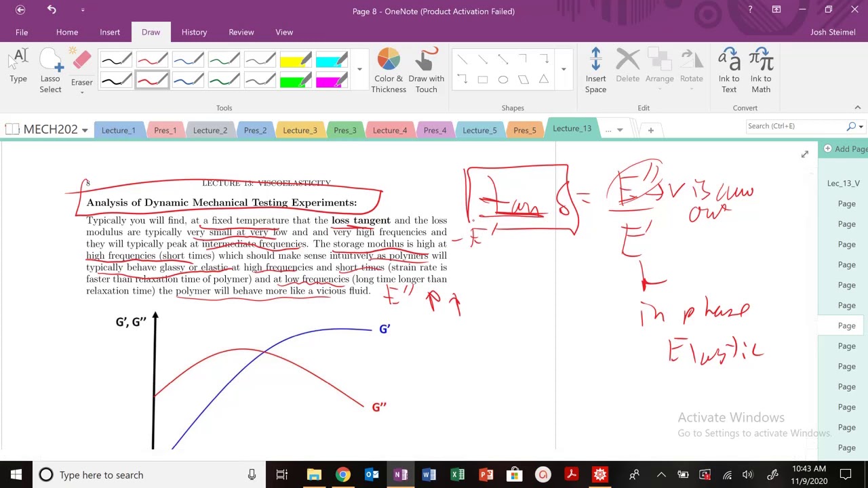Open the Pres_5 section tab
Viewport: 868px width, 488px height.
click(x=524, y=130)
